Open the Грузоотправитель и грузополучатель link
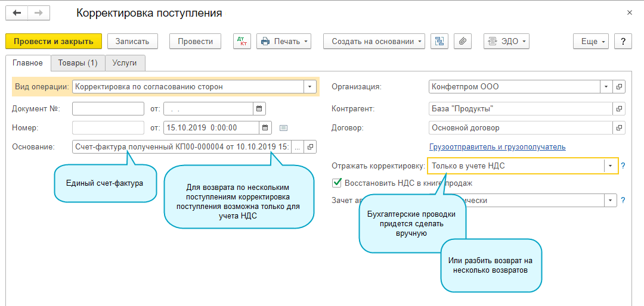 point(497,147)
